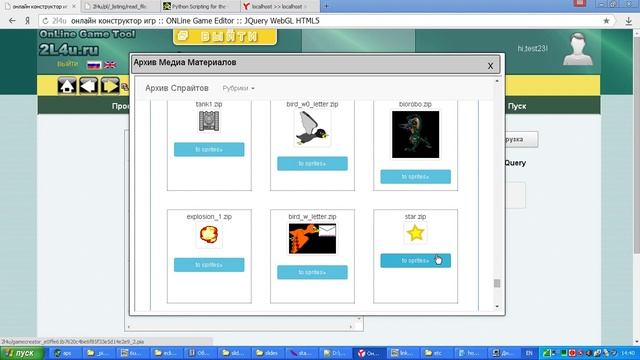Select the bird_w_letter.zip orange bird thumbnail
Image resolution: width=640 pixels, height=360 pixels.
pyautogui.click(x=312, y=238)
